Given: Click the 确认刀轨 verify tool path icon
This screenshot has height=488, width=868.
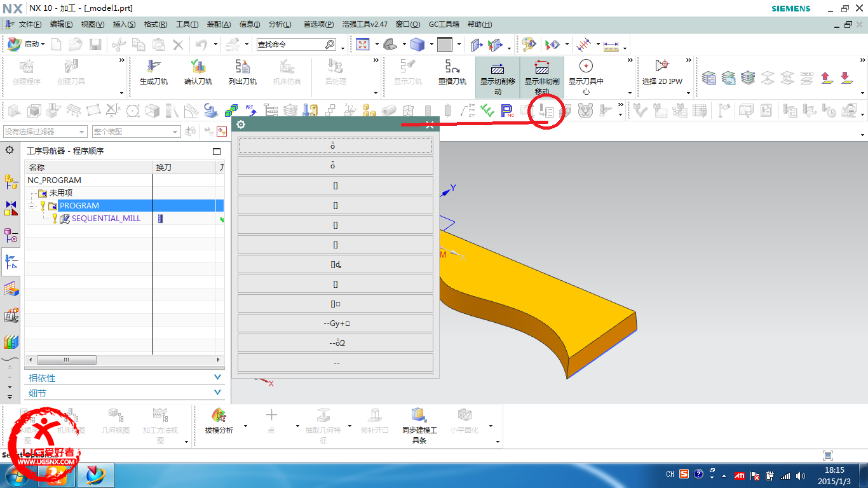Looking at the screenshot, I should pos(198,72).
